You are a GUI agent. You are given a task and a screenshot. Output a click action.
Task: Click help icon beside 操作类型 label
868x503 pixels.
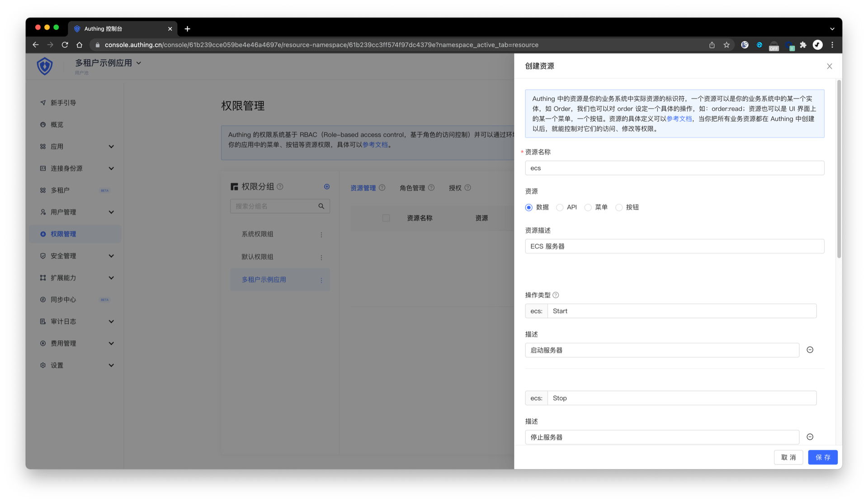pyautogui.click(x=556, y=295)
